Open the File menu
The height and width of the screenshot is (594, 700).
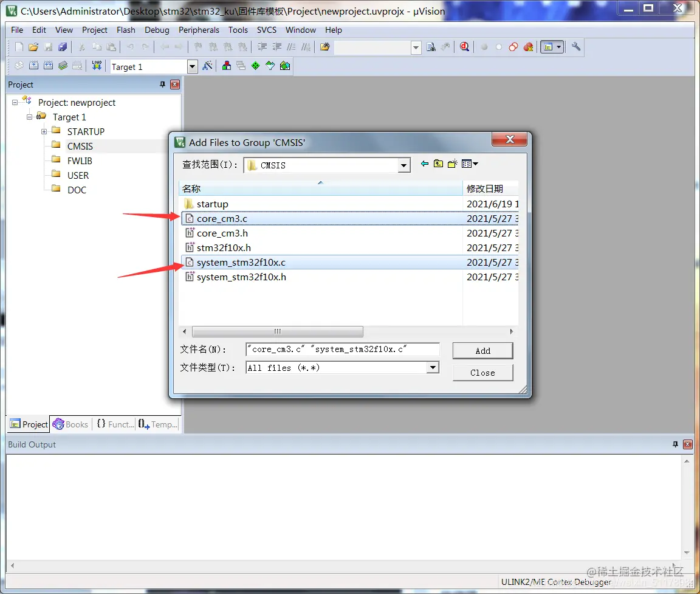point(17,30)
